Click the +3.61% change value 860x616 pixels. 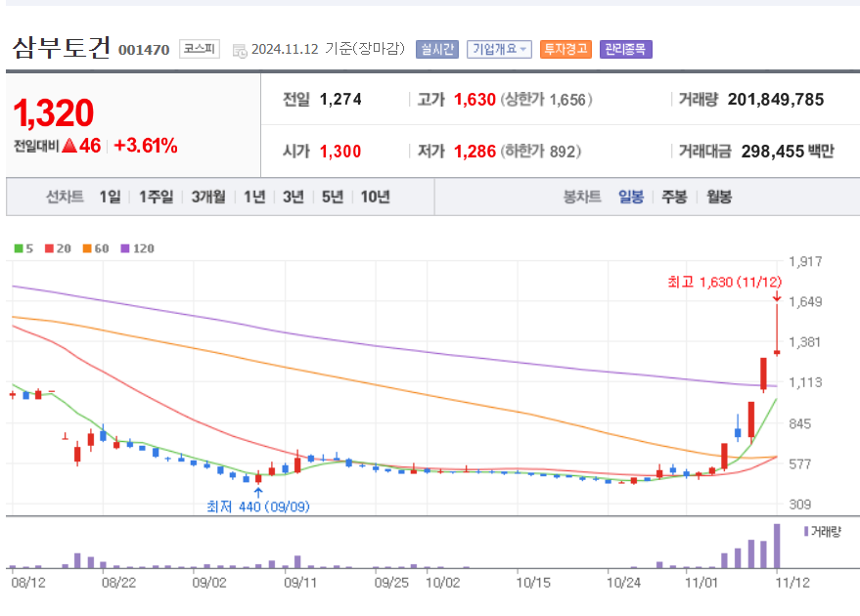click(x=146, y=146)
